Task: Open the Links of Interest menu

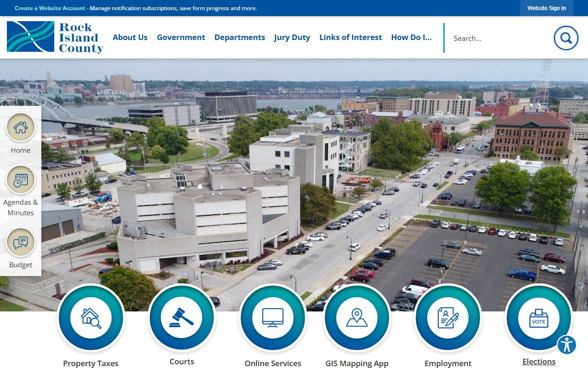Action: pos(351,37)
